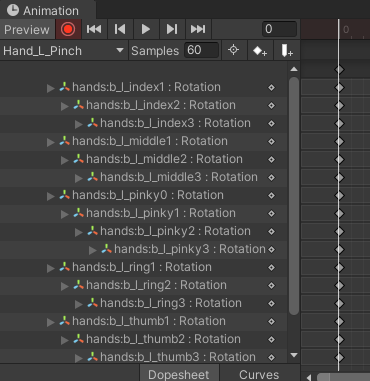Click the Add Keyframe icon

[260, 51]
